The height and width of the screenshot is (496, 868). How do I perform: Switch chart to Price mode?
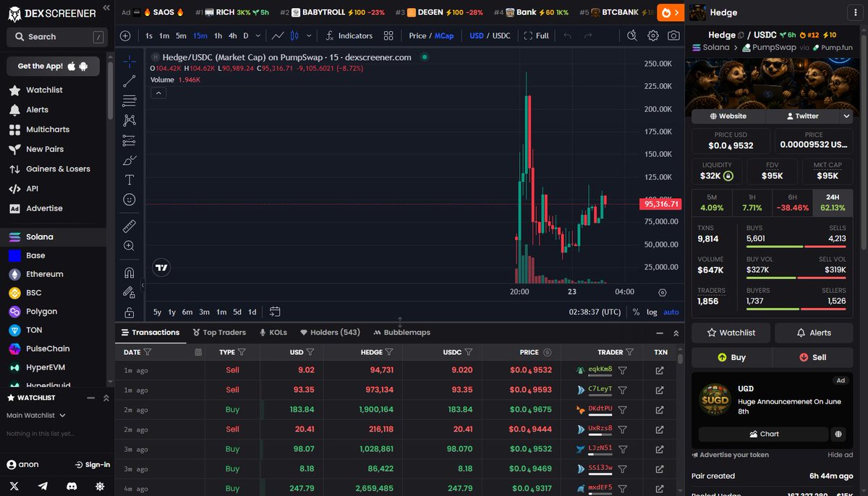point(417,35)
